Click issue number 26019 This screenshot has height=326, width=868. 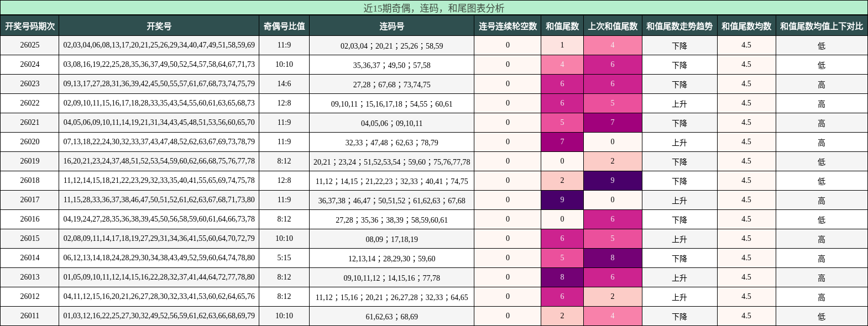pos(30,161)
